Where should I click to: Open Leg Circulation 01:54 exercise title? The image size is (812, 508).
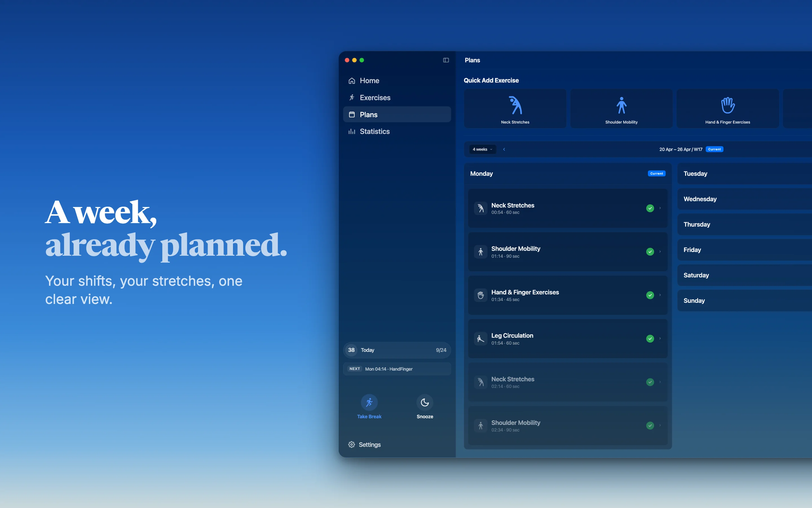[512, 335]
